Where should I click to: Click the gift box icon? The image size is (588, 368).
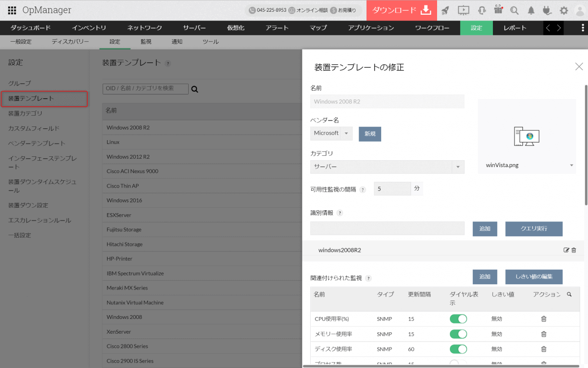[498, 10]
